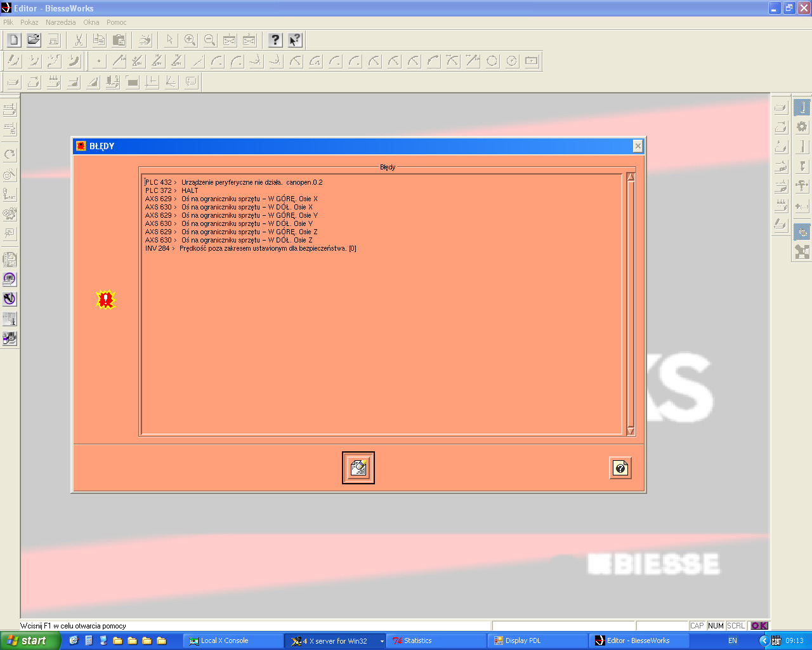Viewport: 812px width, 650px height.
Task: Click the NUM indicator in the status bar
Action: coord(716,626)
